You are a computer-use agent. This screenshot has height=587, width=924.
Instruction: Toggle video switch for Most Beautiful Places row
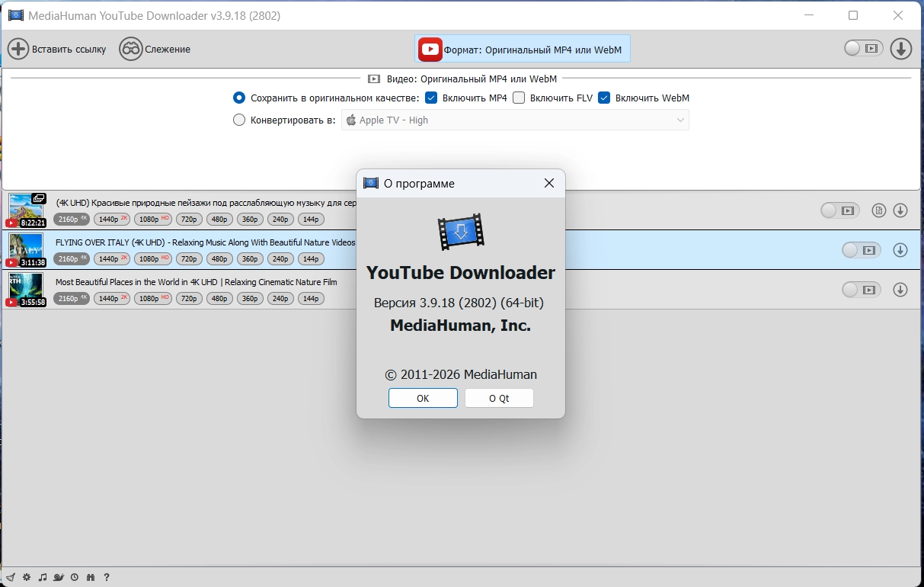(x=862, y=290)
